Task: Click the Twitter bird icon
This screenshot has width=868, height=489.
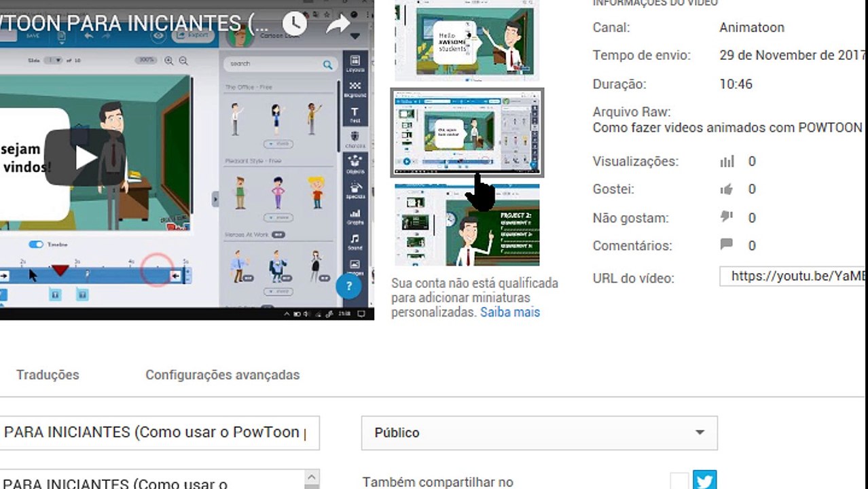Action: click(x=704, y=480)
